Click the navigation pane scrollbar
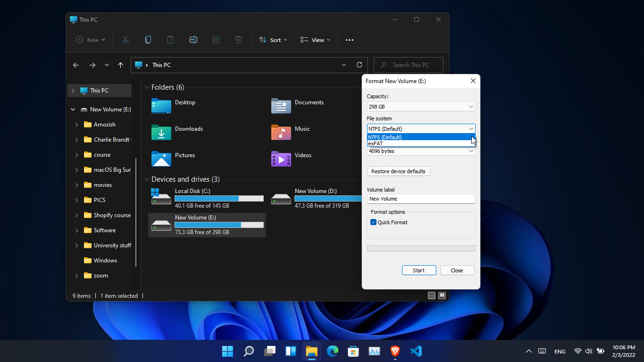 [136, 212]
